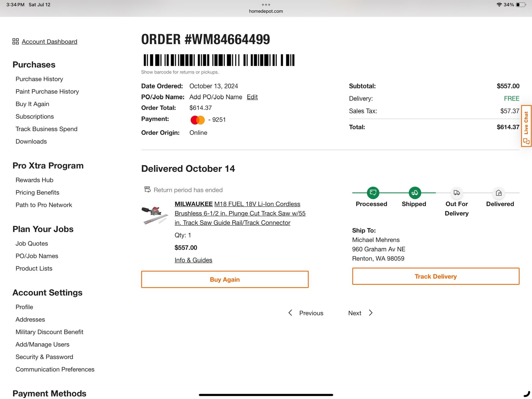532x399 pixels.
Task: Click the Subtotal $557.00 amount
Action: pyautogui.click(x=508, y=86)
